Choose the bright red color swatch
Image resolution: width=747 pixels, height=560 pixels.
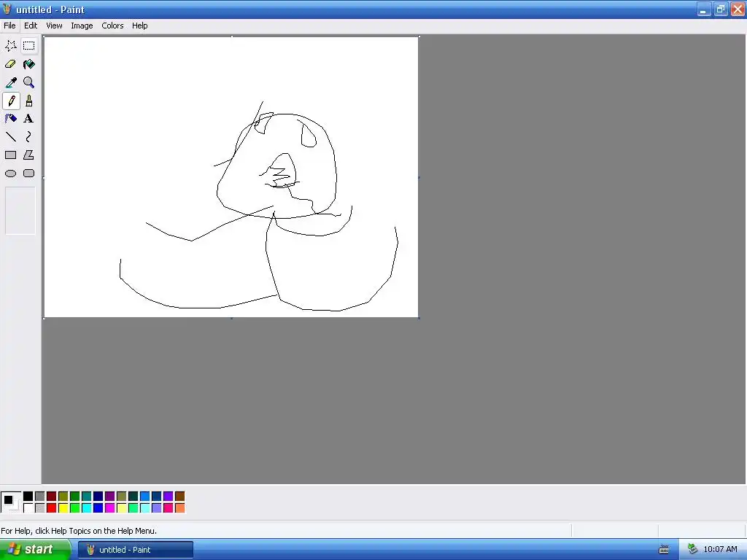click(52, 508)
